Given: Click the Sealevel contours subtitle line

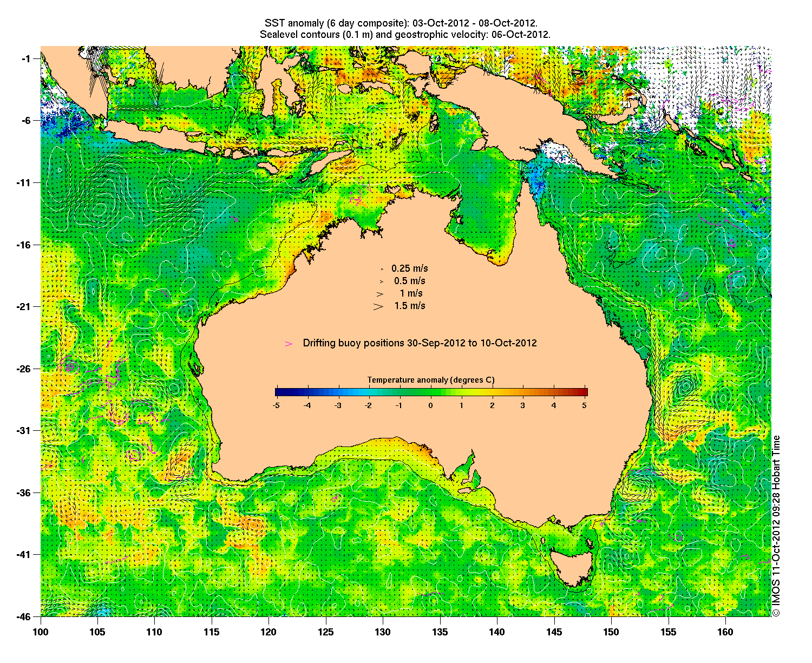Looking at the screenshot, I should [405, 35].
